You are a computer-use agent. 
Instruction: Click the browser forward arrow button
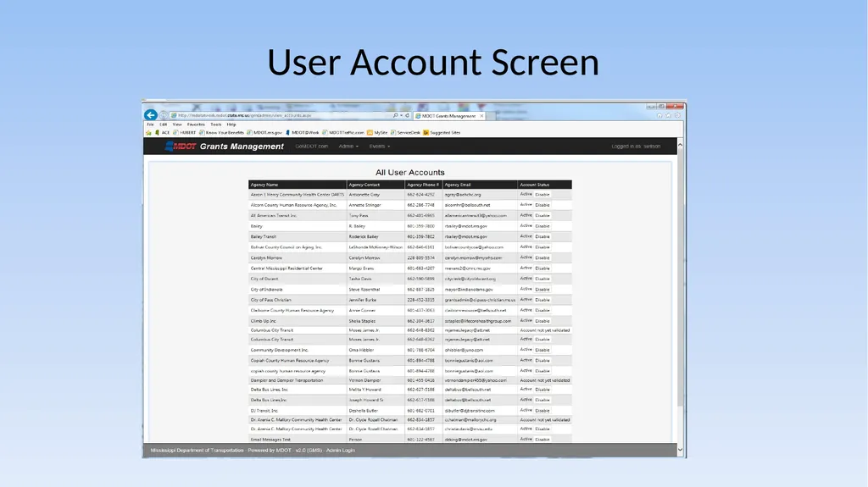pyautogui.click(x=164, y=115)
